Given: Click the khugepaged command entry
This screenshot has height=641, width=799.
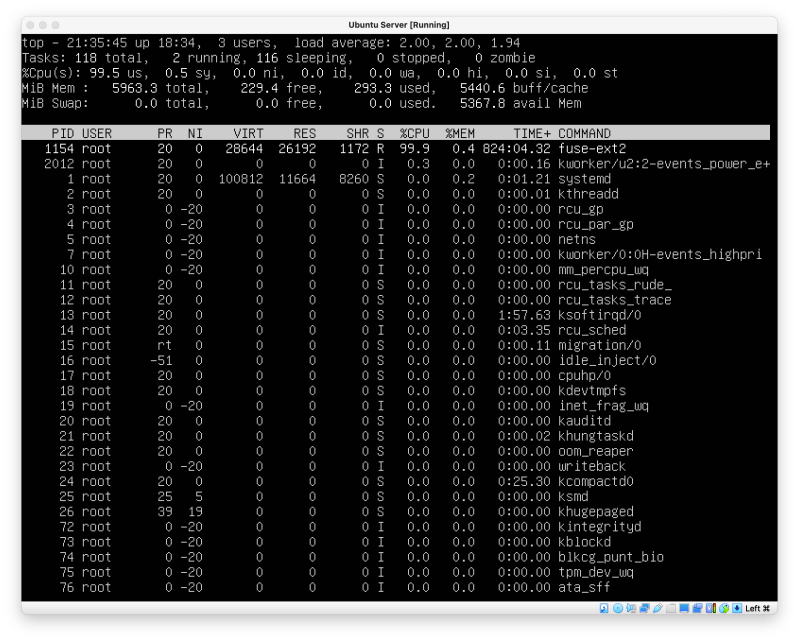Looking at the screenshot, I should (596, 512).
